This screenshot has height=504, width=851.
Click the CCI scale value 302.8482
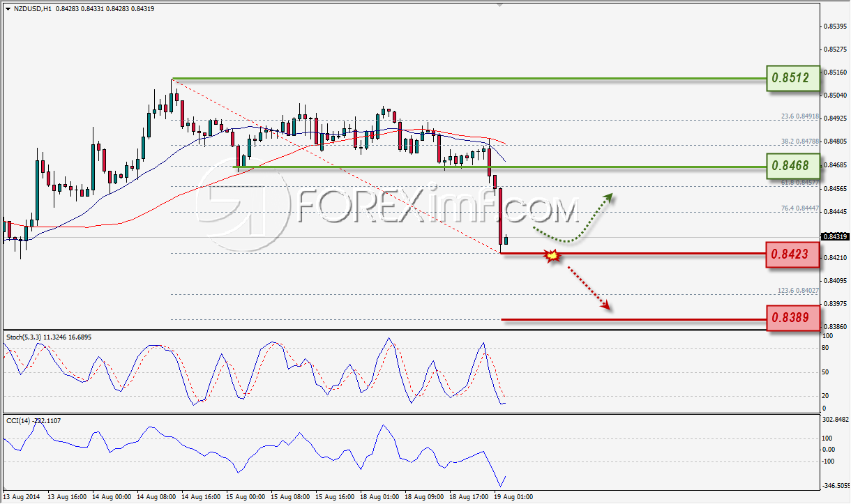point(834,420)
